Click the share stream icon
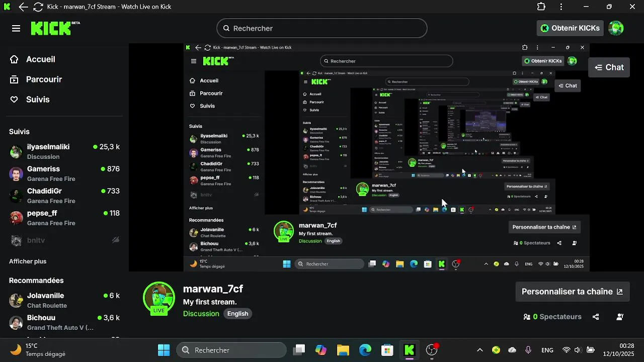Image resolution: width=644 pixels, height=362 pixels. point(596,317)
